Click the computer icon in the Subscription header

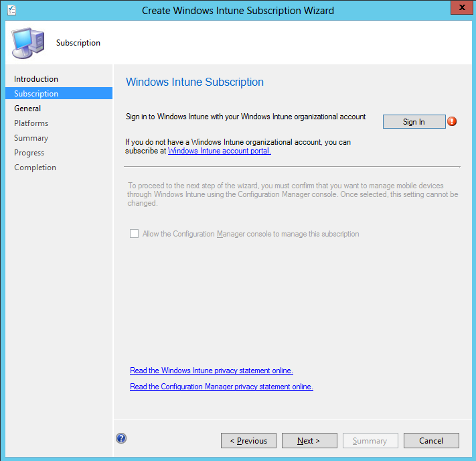coord(28,43)
